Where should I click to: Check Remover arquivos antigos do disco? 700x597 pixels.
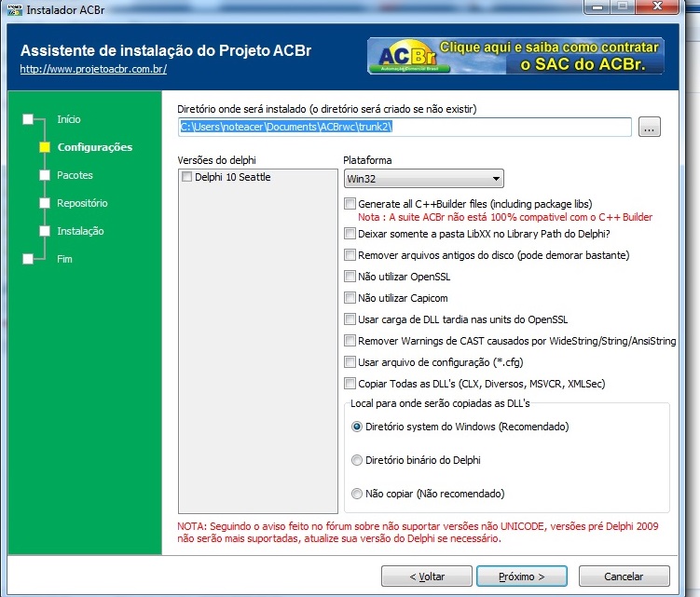(350, 255)
